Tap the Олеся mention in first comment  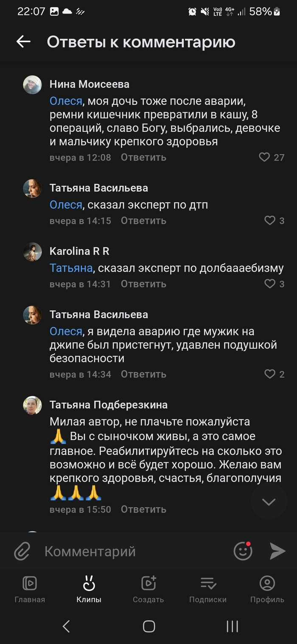click(66, 101)
